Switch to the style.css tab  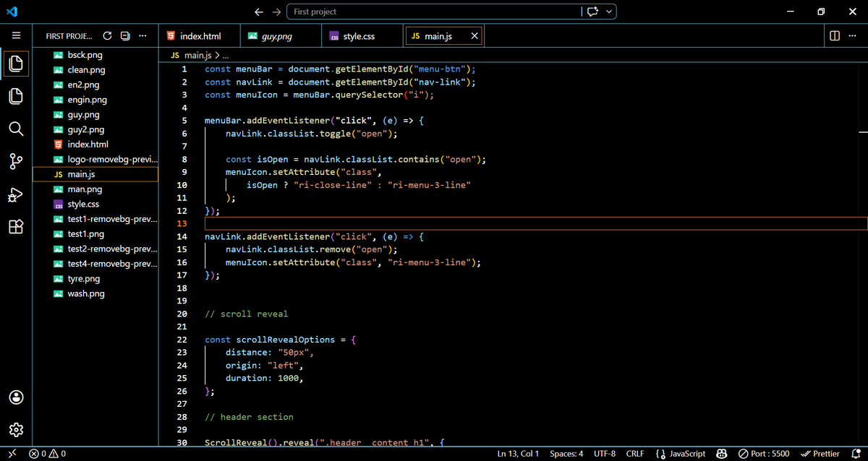click(x=362, y=35)
